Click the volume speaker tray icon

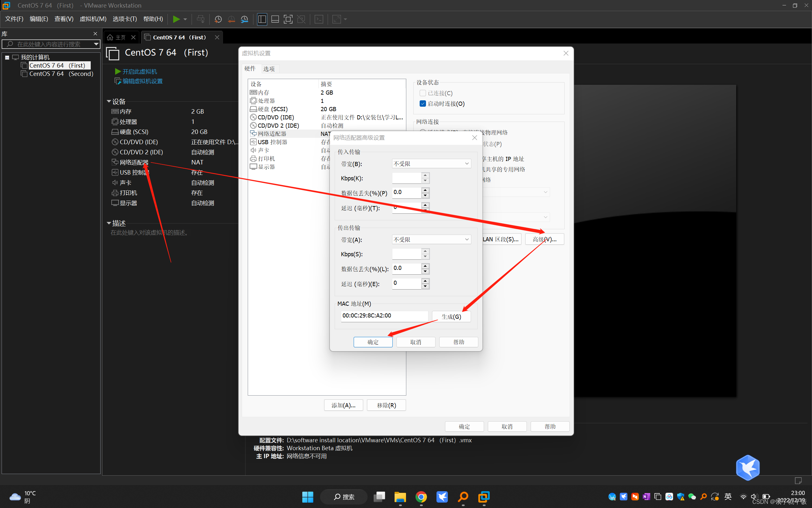tap(754, 497)
